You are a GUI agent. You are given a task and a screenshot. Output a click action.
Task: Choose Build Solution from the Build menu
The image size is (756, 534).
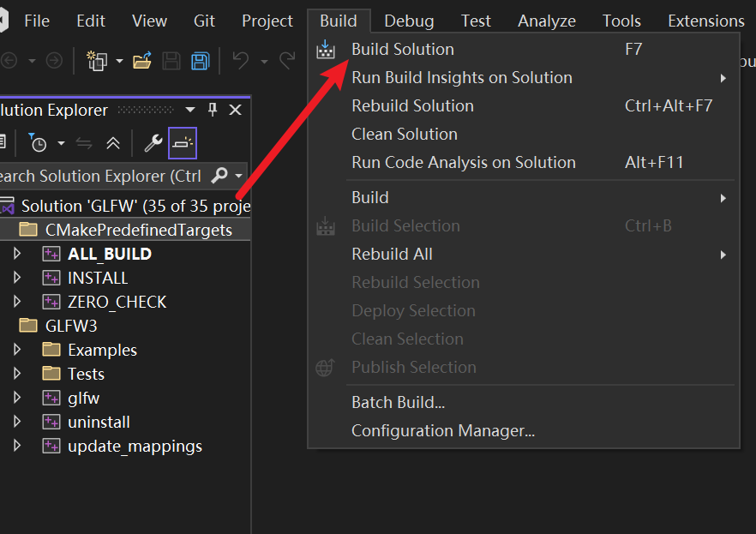click(x=524, y=49)
